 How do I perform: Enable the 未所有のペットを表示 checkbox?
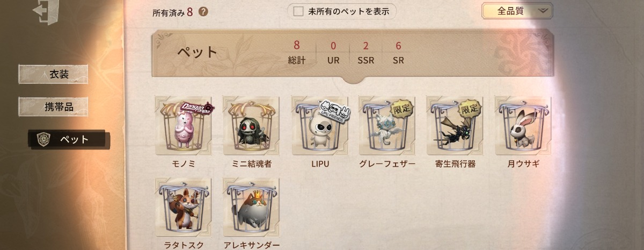pos(298,11)
